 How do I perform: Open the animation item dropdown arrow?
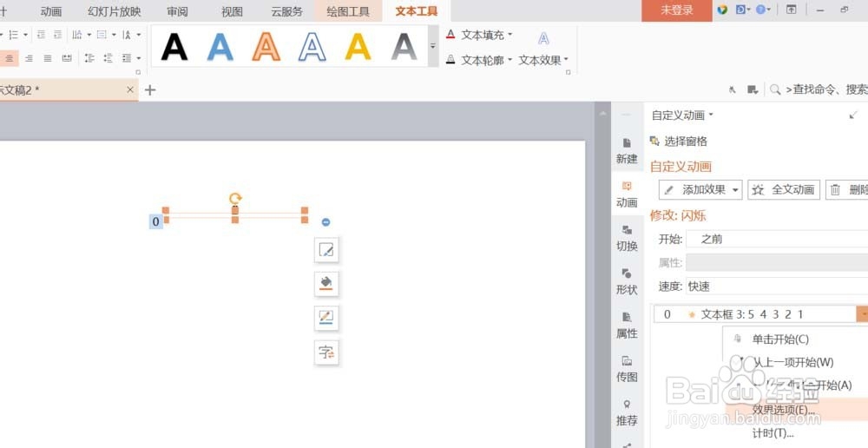(x=863, y=314)
